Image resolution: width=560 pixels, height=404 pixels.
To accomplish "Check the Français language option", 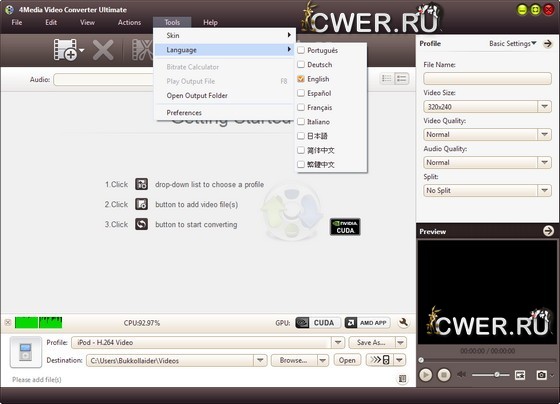I will (301, 107).
